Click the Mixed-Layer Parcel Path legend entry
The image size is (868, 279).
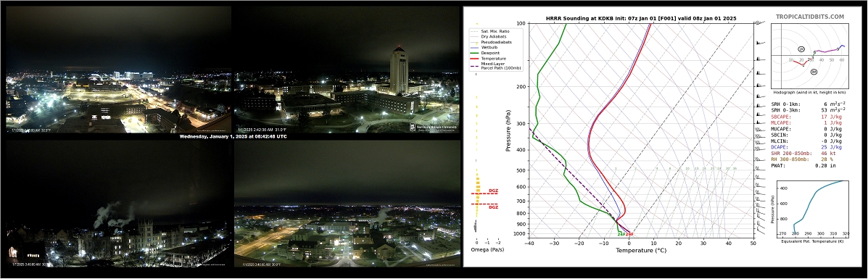pos(495,66)
